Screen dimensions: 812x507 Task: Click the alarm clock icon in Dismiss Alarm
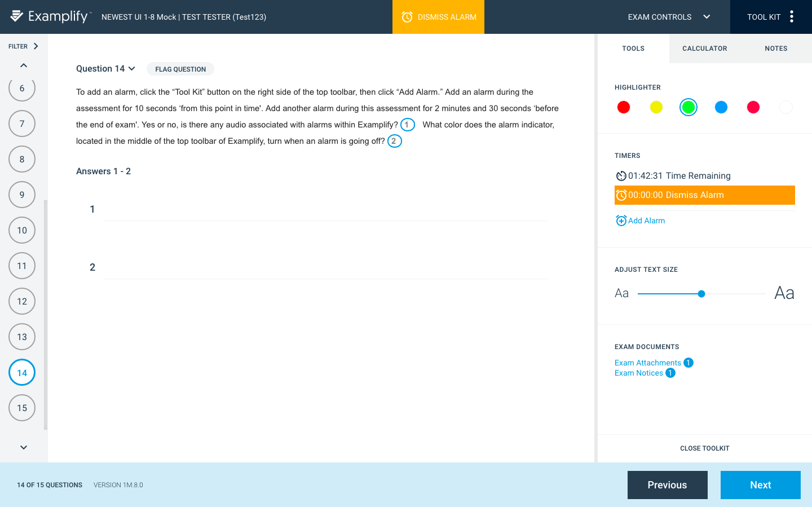(407, 17)
